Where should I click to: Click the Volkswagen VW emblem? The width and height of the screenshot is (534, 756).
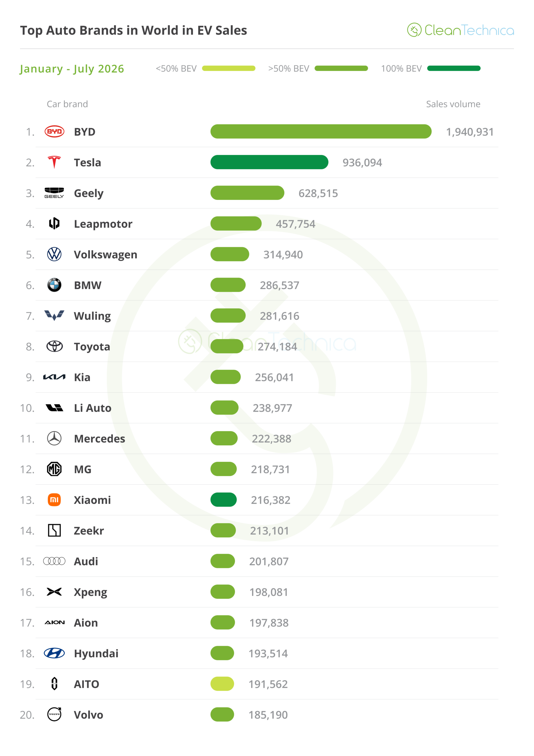[x=54, y=254]
